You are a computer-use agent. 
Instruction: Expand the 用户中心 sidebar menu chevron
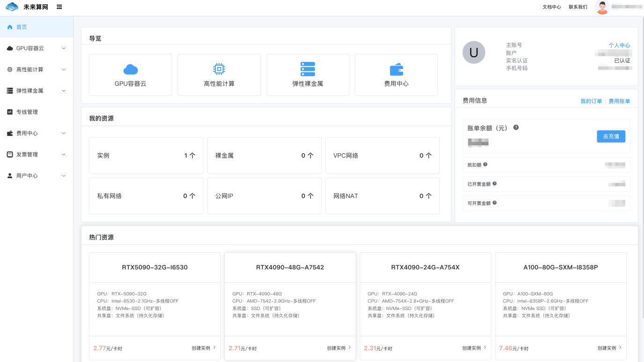[x=64, y=176]
